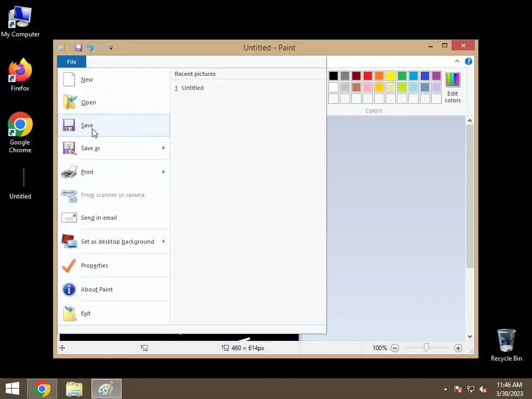Viewport: 532px width, 399px height.
Task: Click the vertical scrollbar thumb
Action: 470,196
